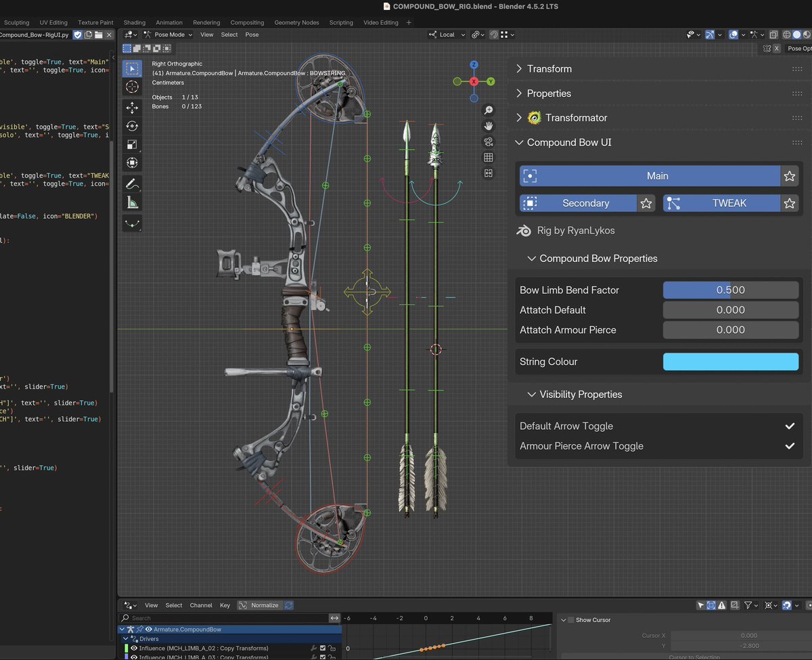Collapse the Drivers tree group
Image resolution: width=812 pixels, height=660 pixels.
pos(125,639)
